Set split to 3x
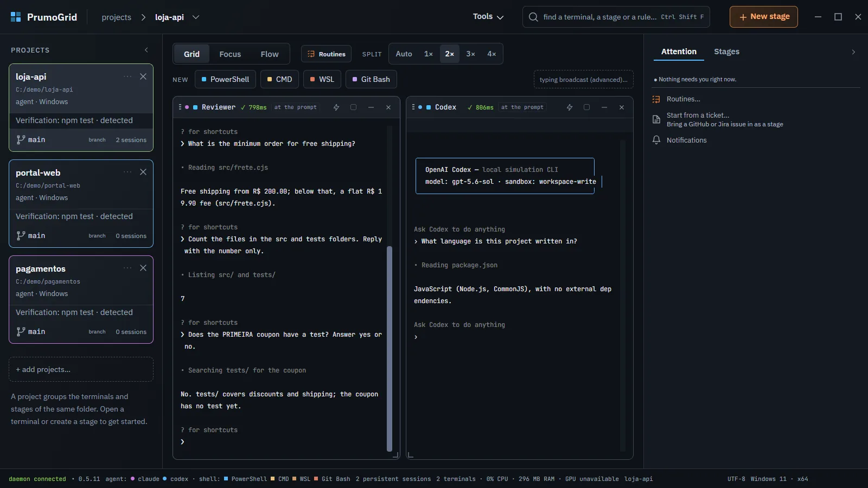This screenshot has width=868, height=488. 470,54
